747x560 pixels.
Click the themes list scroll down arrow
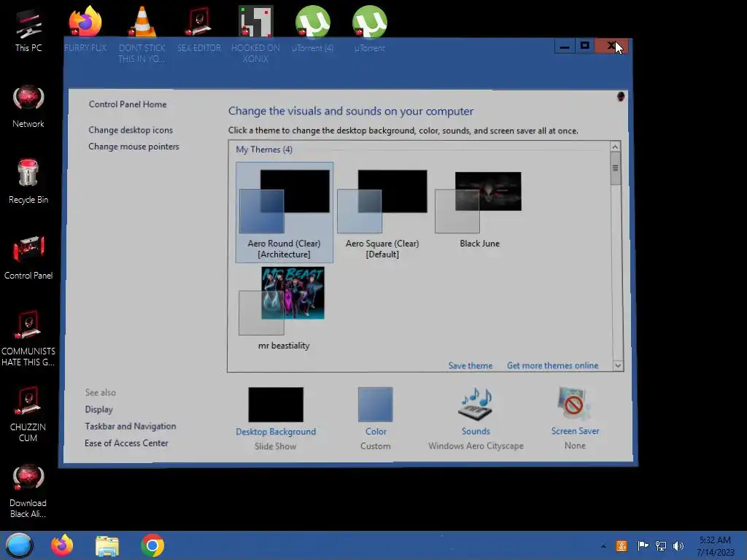tap(617, 366)
